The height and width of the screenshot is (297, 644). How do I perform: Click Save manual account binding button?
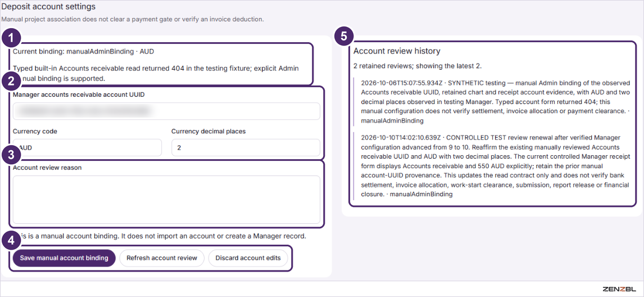point(64,258)
